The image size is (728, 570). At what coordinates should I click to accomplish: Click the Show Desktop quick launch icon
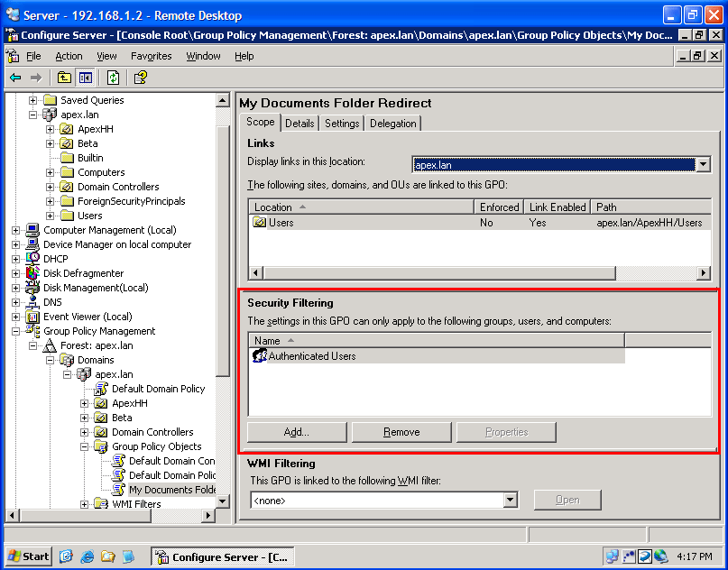(66, 556)
